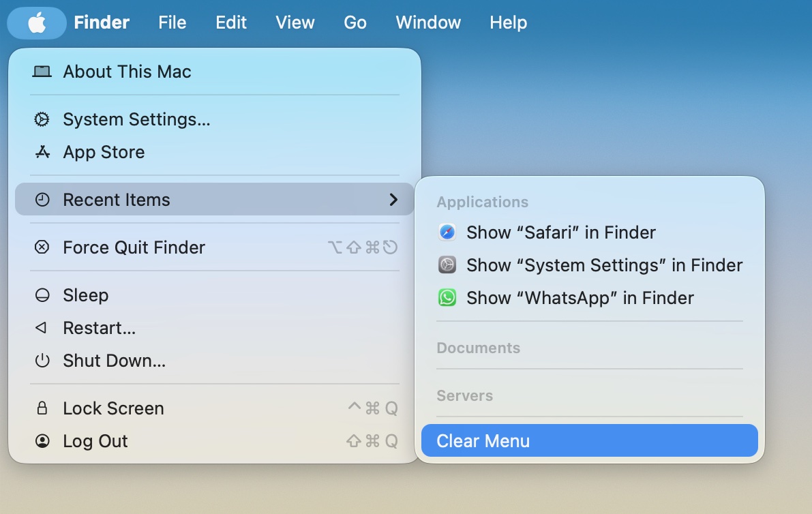This screenshot has height=514, width=812.
Task: Click the clock icon beside Recent Items
Action: click(42, 200)
